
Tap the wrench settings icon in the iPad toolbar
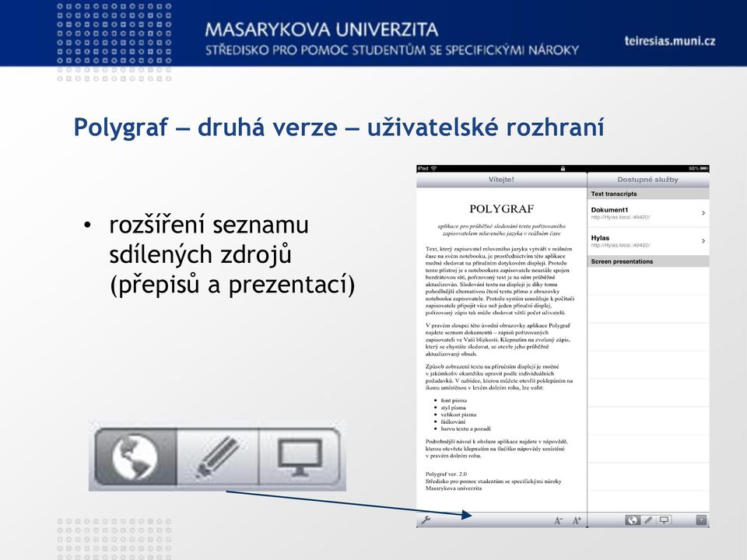pos(426,520)
